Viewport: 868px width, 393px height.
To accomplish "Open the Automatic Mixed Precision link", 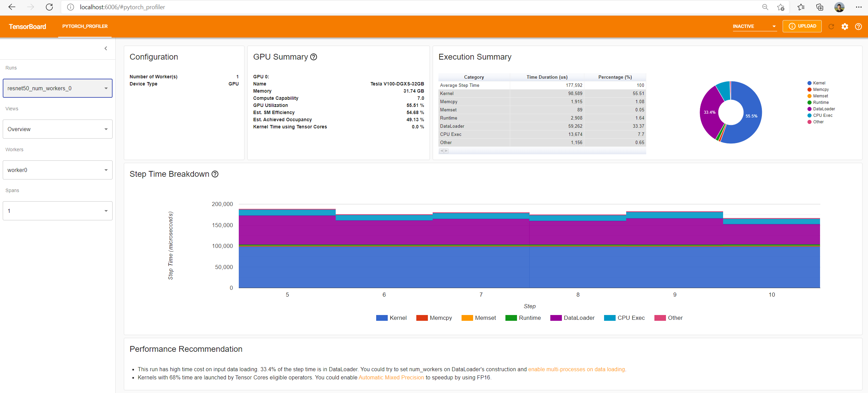I will (391, 377).
